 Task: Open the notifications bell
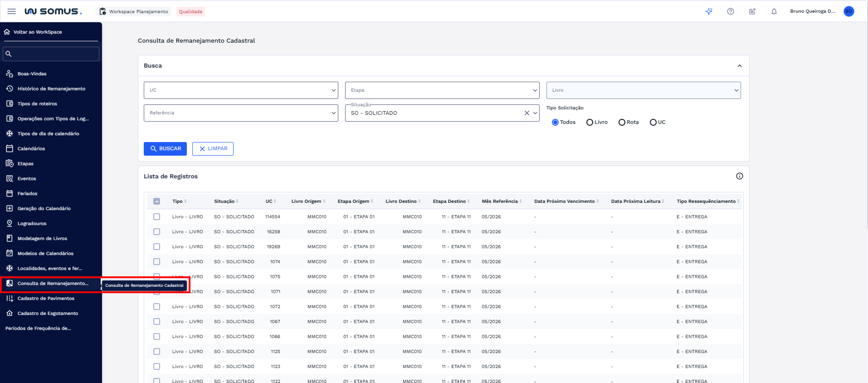click(774, 12)
